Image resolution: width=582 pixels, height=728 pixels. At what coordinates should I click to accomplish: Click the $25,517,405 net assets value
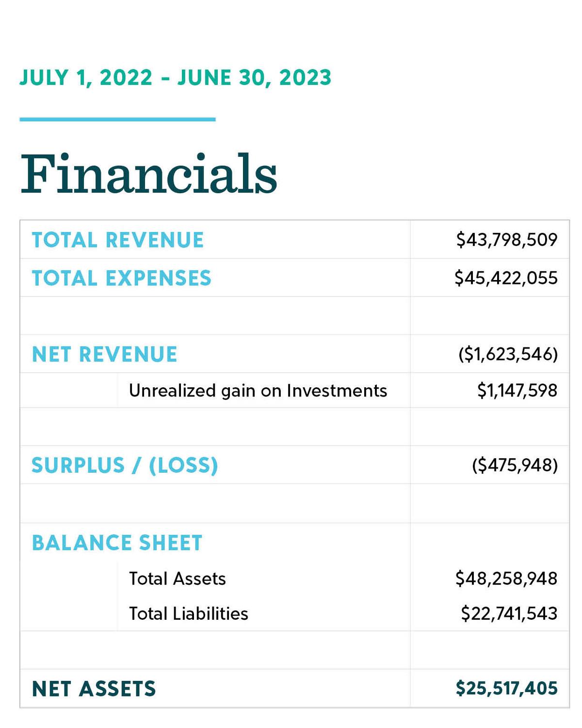(x=507, y=688)
